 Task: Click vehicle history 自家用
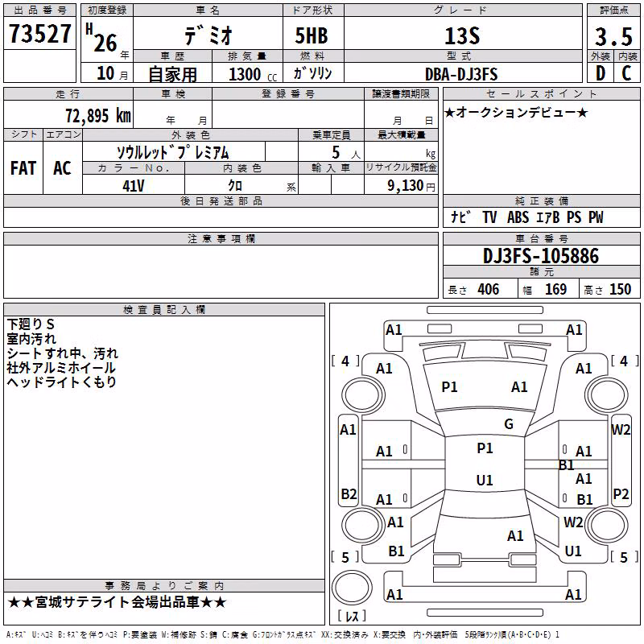[172, 74]
